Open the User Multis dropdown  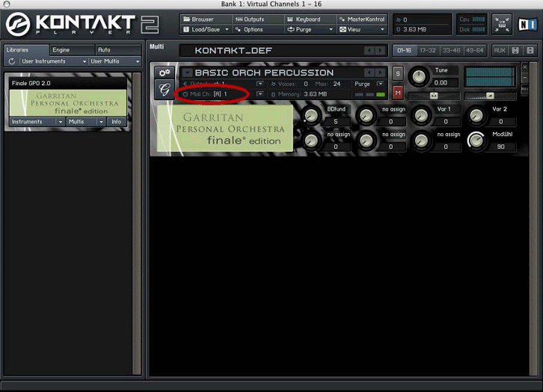pyautogui.click(x=115, y=61)
